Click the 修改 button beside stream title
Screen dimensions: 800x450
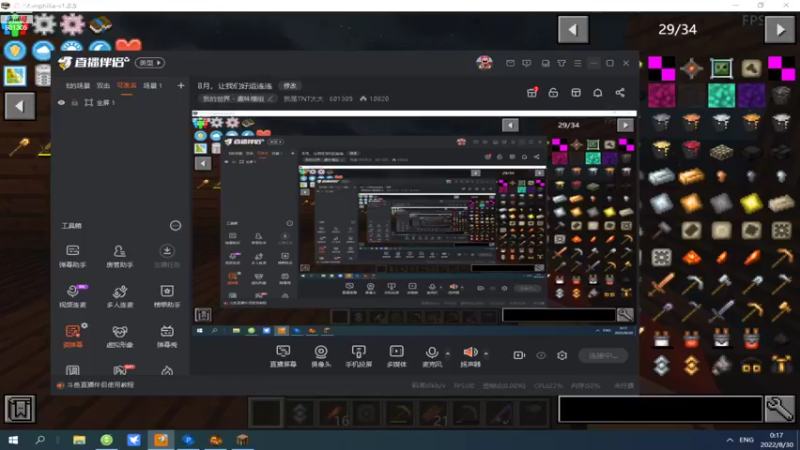[x=290, y=85]
